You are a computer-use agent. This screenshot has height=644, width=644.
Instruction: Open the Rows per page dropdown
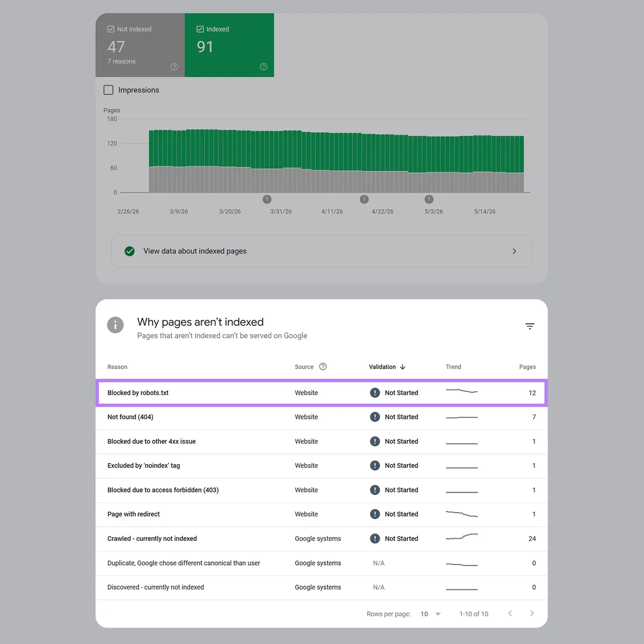431,614
